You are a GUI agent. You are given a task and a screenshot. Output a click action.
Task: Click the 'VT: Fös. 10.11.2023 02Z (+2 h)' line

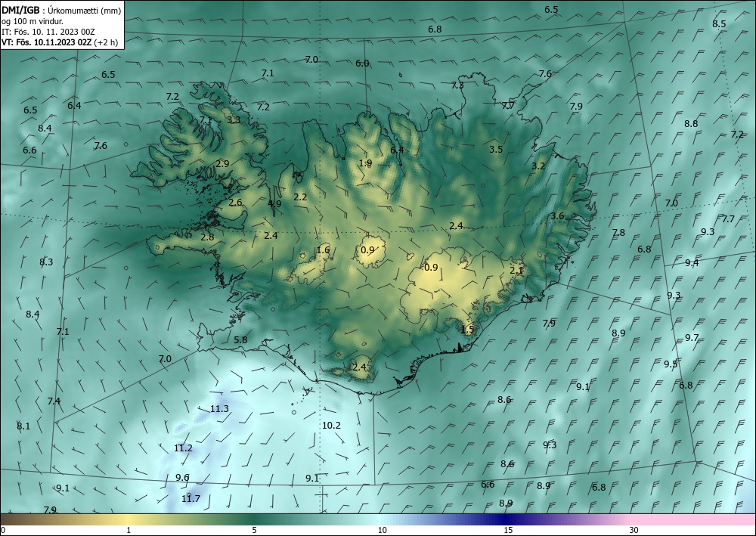[x=60, y=42]
